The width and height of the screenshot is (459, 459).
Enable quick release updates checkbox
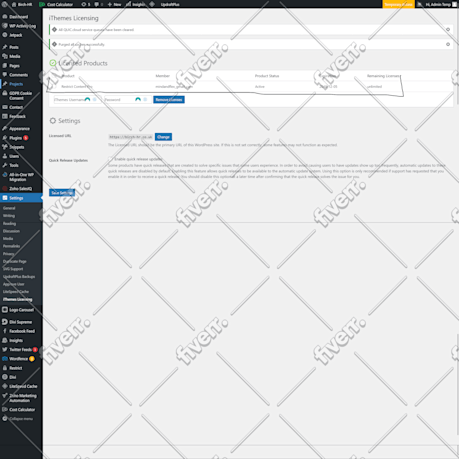110,159
